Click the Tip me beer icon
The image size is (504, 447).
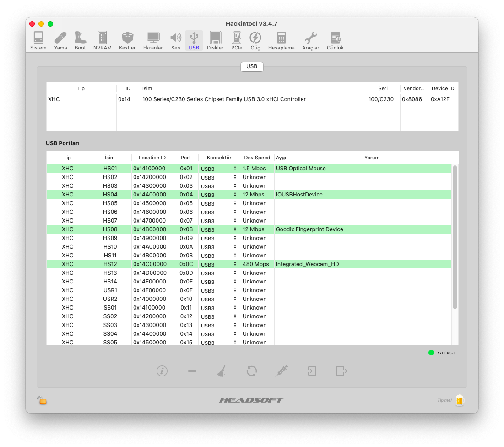click(x=459, y=400)
